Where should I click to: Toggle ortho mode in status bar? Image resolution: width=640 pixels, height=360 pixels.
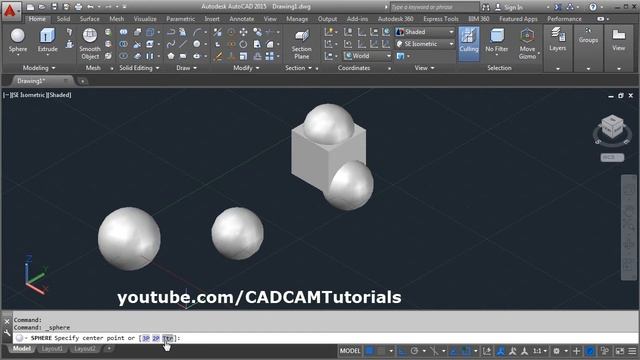pyautogui.click(x=402, y=351)
